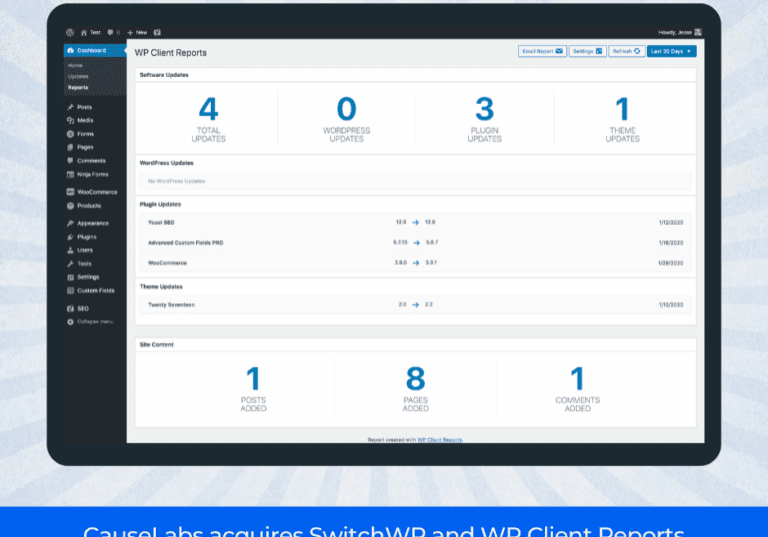The image size is (768, 537).
Task: Click the Media icon in sidebar
Action: (71, 120)
